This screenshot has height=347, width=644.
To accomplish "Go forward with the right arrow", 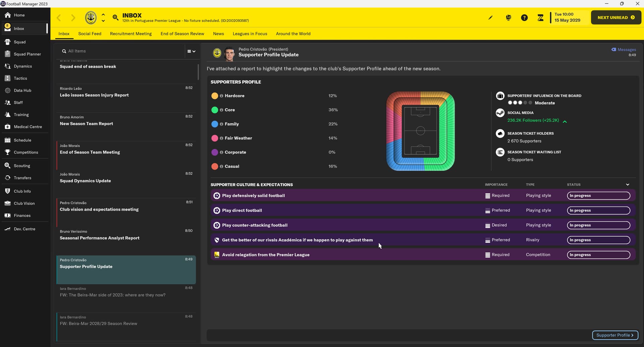I will 73,17.
